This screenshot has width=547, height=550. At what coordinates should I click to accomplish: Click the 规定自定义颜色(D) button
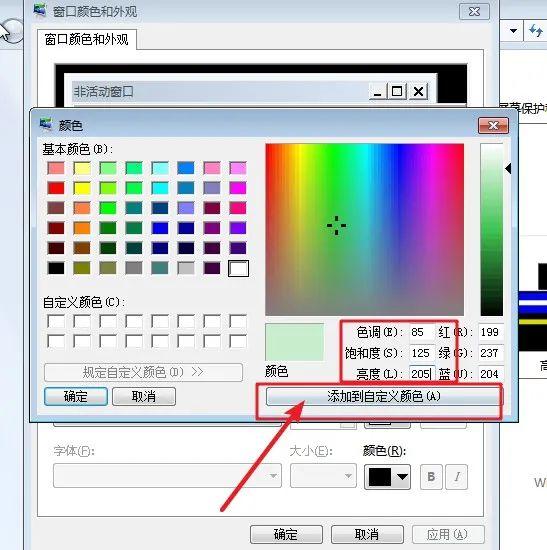pyautogui.click(x=143, y=372)
